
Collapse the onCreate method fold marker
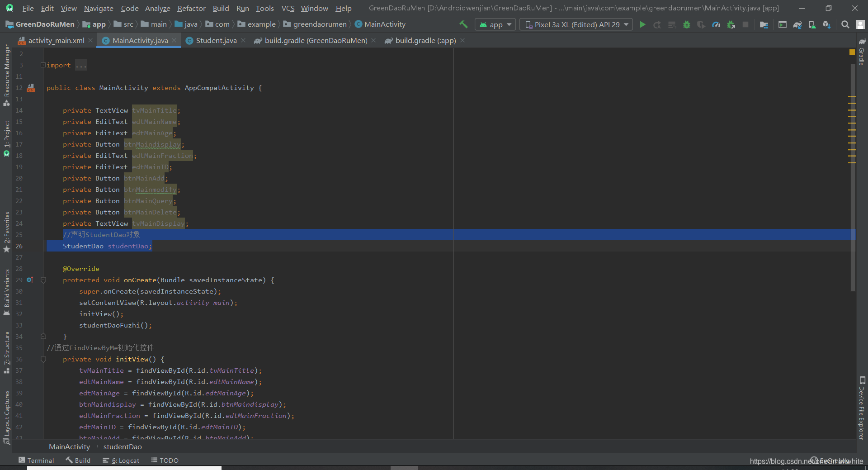(x=43, y=280)
